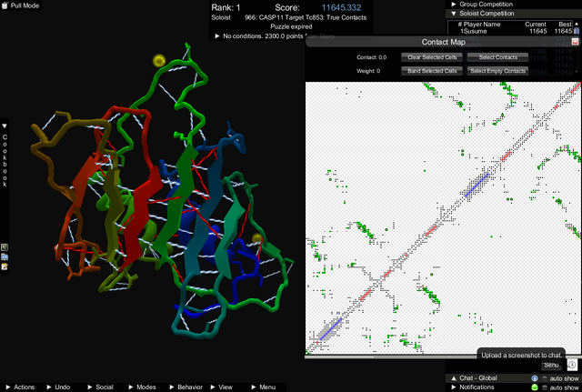The height and width of the screenshot is (392, 582).
Task: Toggle the Chat - Global panel arrow
Action: (x=454, y=378)
